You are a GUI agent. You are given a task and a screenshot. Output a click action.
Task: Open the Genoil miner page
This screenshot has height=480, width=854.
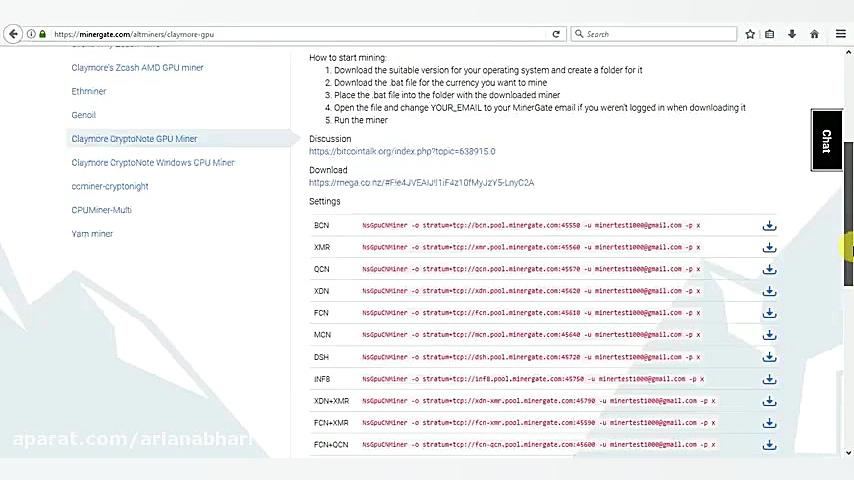click(83, 115)
